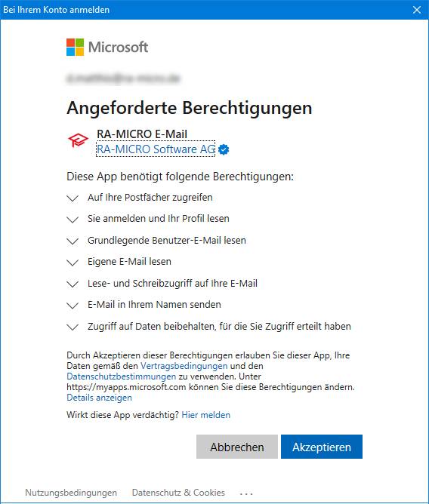Click the Abbrechen button

click(x=237, y=447)
